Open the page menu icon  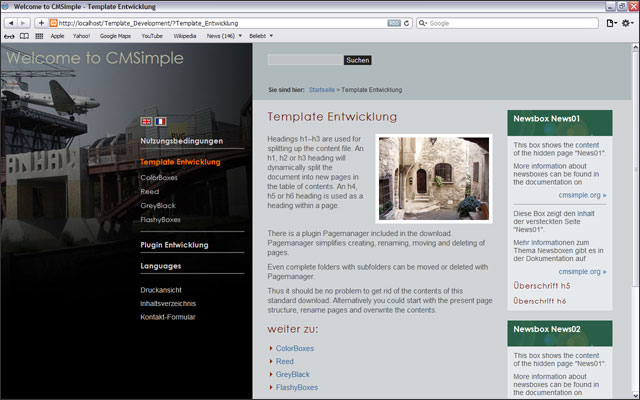point(611,23)
